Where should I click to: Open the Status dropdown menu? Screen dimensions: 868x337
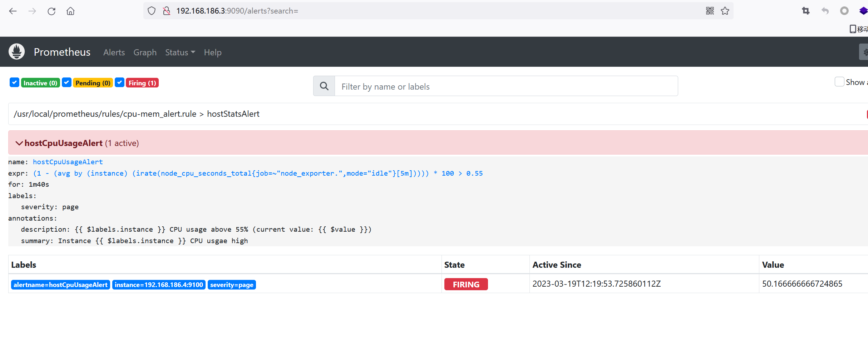[180, 52]
